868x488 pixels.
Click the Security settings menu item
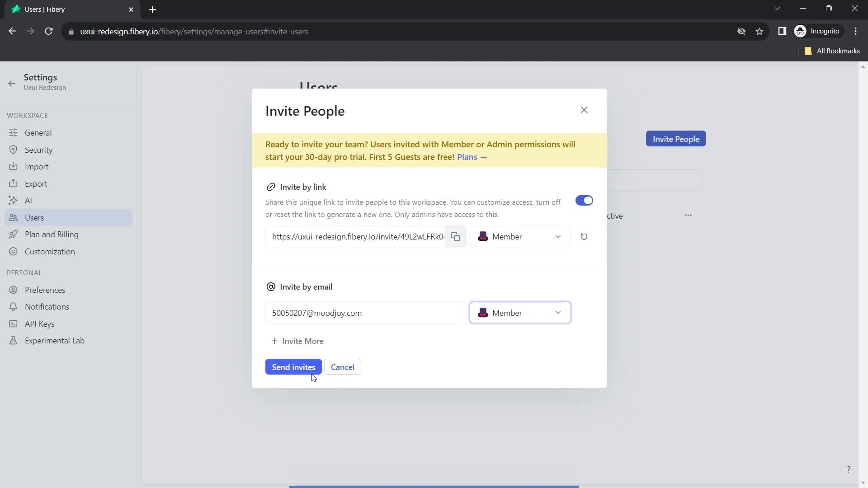38,150
